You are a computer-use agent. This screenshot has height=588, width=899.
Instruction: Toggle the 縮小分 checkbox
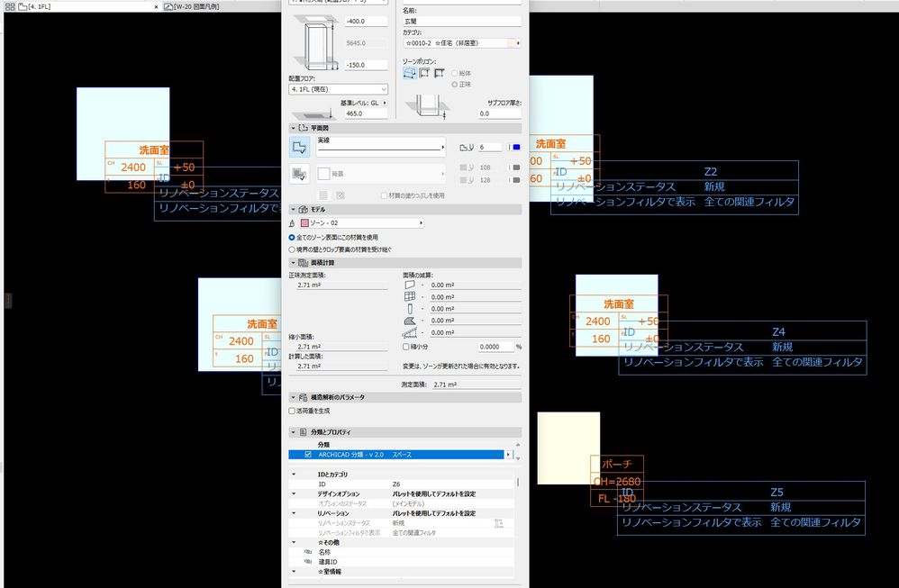click(405, 346)
